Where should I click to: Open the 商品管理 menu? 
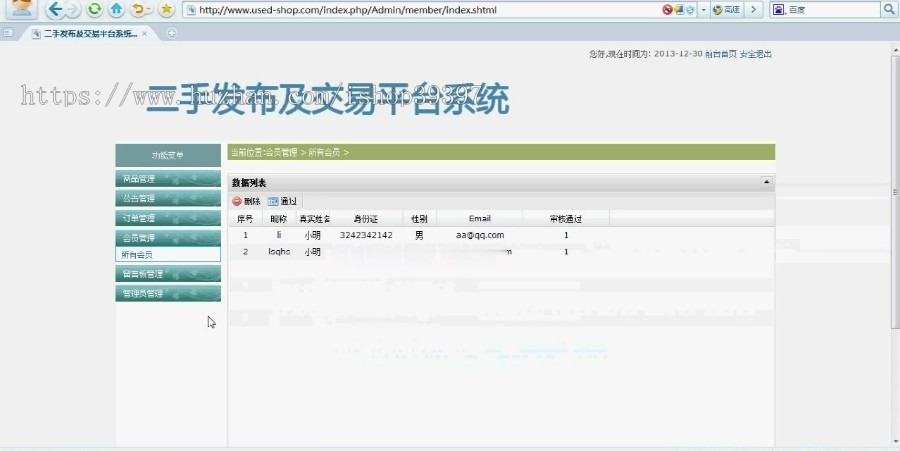168,178
